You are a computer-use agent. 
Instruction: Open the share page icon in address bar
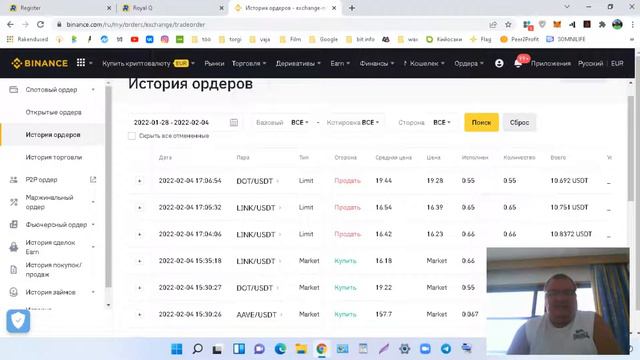coord(493,24)
